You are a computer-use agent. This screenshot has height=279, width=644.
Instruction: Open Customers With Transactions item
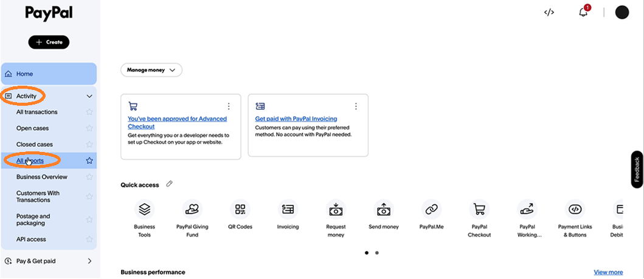pos(38,196)
